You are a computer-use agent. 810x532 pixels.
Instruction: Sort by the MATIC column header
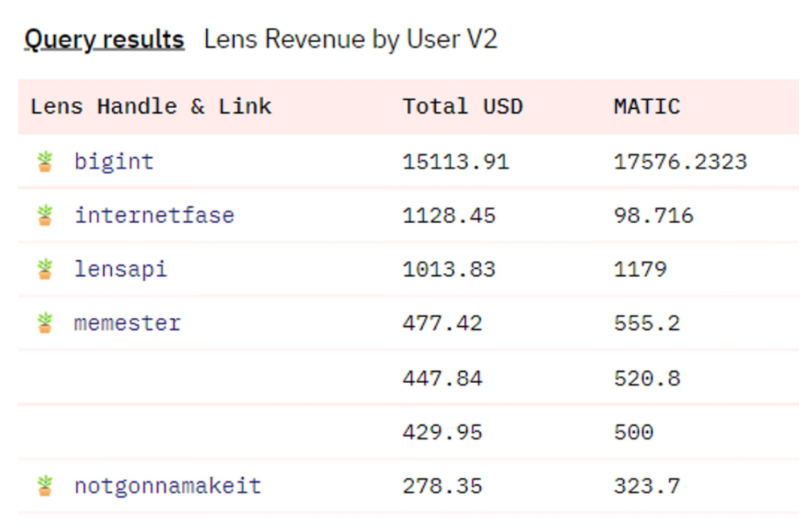647,107
